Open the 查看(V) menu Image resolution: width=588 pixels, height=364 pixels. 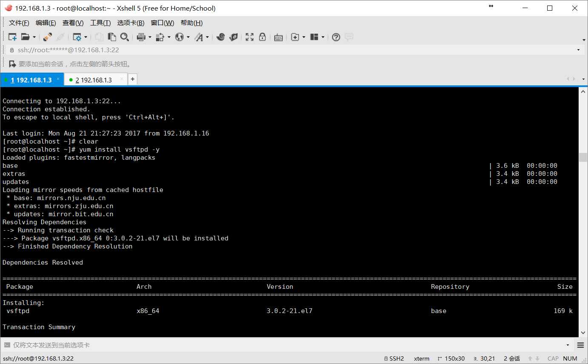73,23
